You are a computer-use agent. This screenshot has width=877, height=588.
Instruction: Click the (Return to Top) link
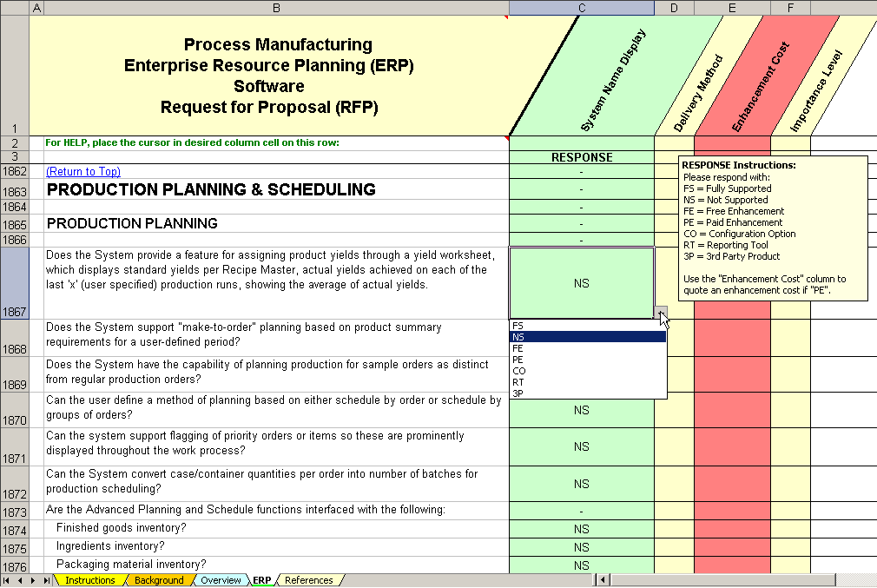[x=82, y=172]
